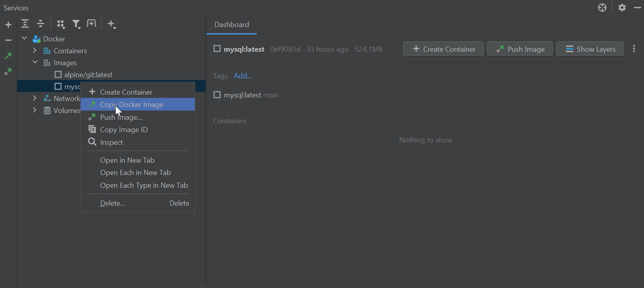Click the 33 hours ago text
Viewport: 644px width, 288px height.
click(327, 49)
